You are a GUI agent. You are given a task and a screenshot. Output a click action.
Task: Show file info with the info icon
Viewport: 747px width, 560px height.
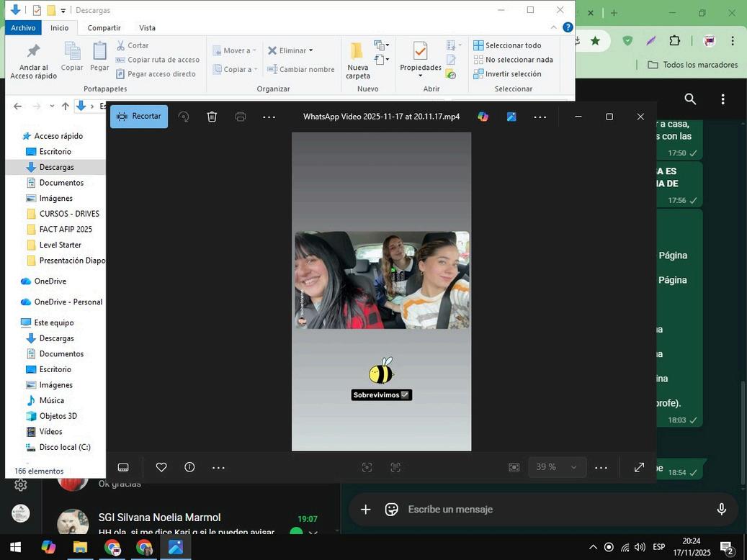point(189,467)
